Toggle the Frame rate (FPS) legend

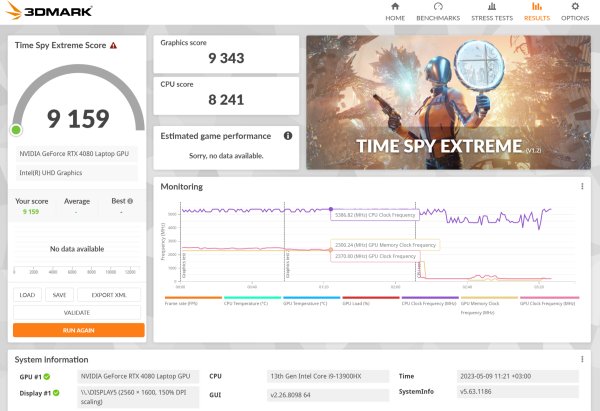[193, 301]
